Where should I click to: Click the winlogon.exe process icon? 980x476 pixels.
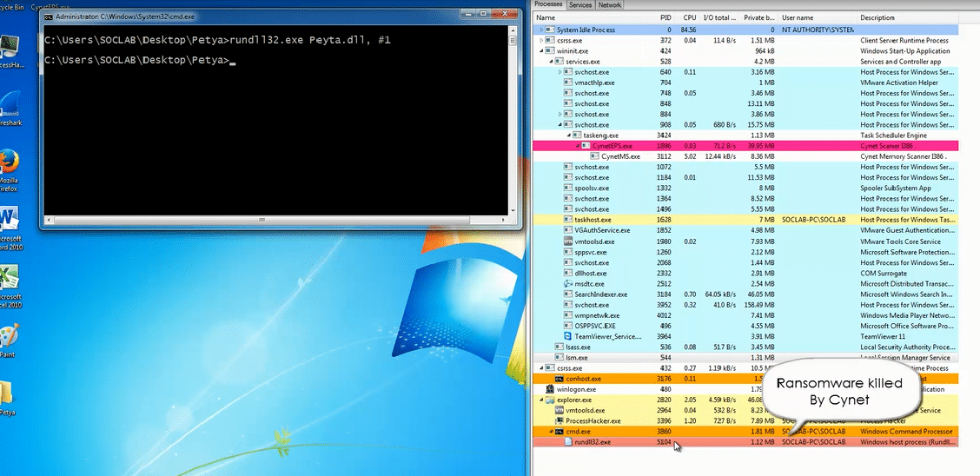[550, 389]
